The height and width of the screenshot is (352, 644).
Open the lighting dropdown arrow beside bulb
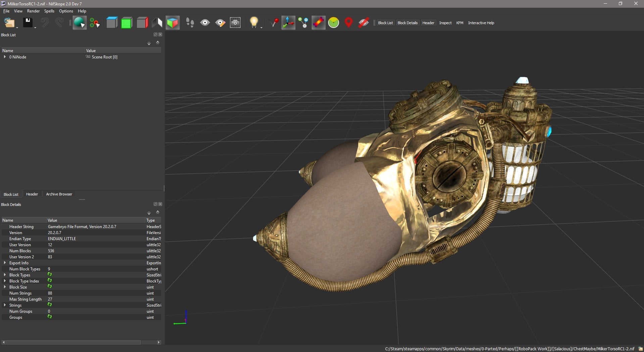(261, 28)
